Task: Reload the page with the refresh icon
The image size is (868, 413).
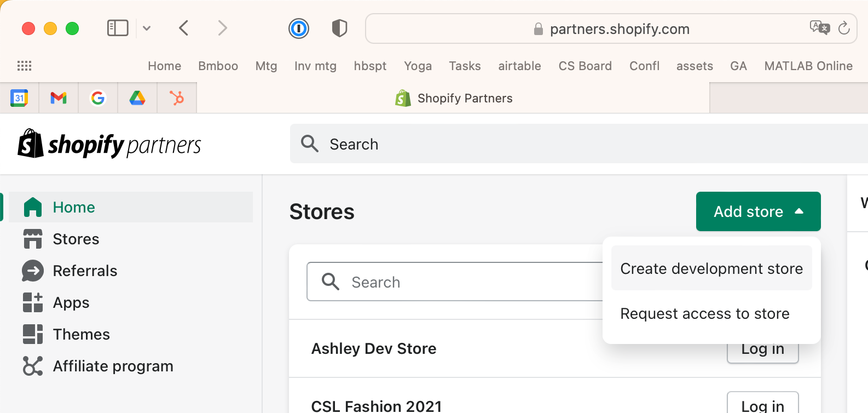Action: coord(844,28)
